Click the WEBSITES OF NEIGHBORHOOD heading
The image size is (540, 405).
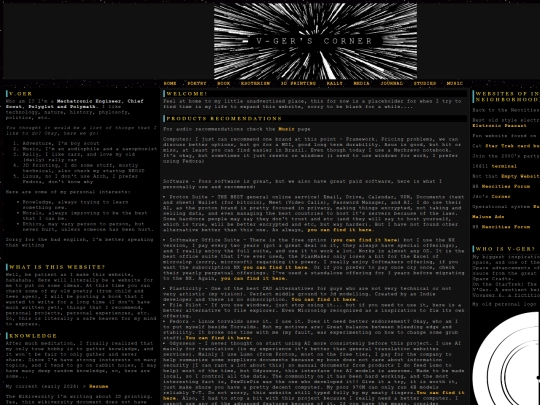click(507, 96)
